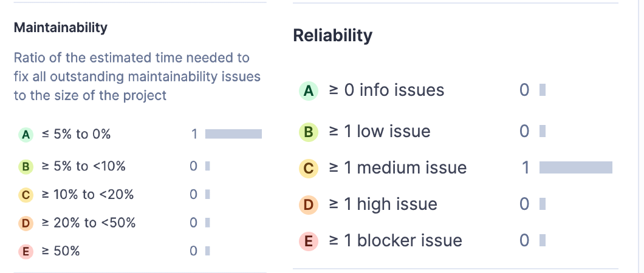Select the orange Maintainability D badge

[x=26, y=223]
